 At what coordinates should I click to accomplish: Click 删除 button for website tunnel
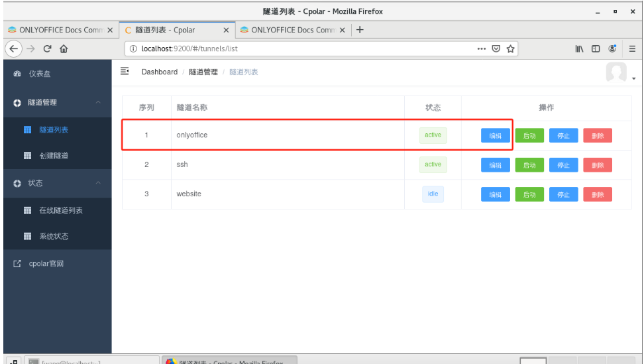597,194
